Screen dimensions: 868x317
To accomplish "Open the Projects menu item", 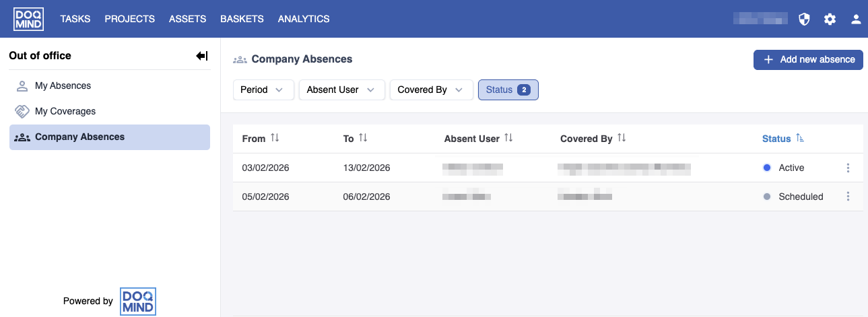I will (129, 19).
